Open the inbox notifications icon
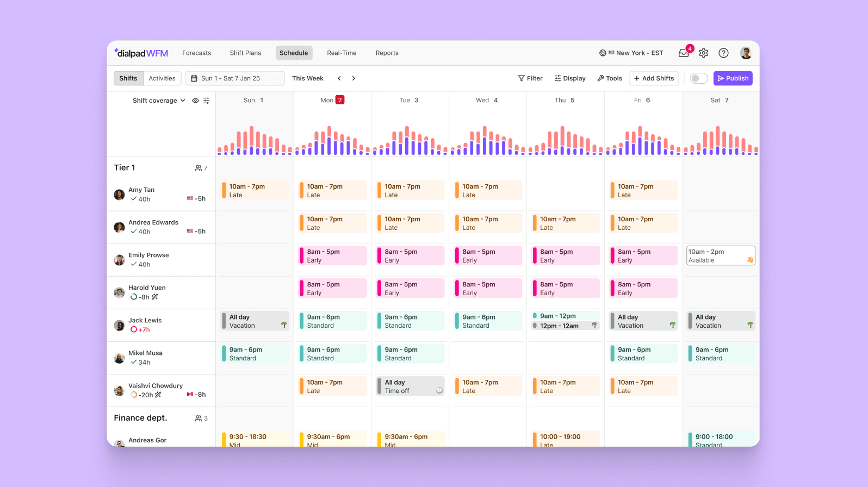 click(684, 53)
